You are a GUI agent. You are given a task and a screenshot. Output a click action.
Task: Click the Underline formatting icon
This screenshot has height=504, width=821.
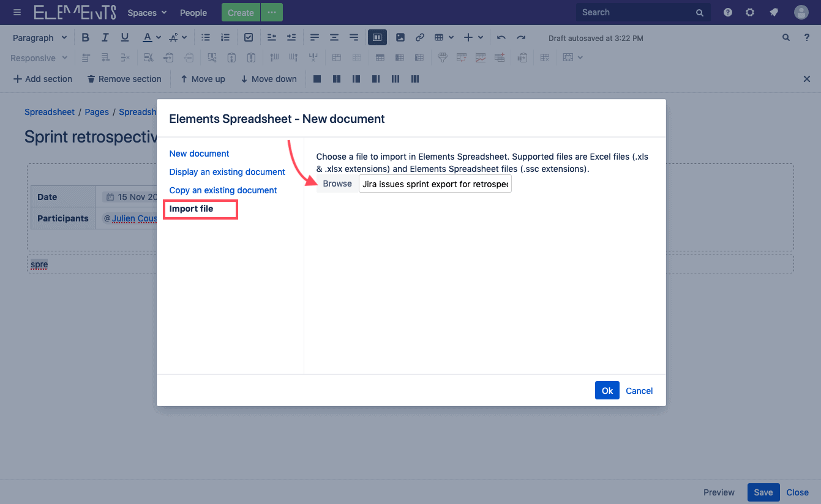(125, 37)
